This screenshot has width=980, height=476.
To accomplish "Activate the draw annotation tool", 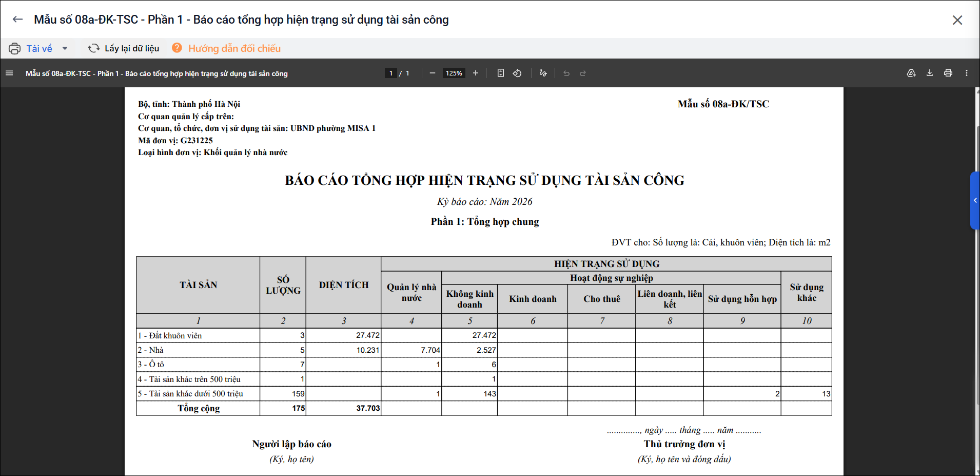I will pyautogui.click(x=543, y=73).
